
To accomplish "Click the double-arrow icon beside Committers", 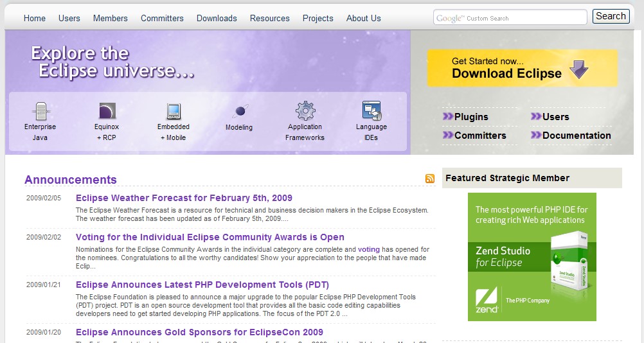I will click(x=448, y=135).
